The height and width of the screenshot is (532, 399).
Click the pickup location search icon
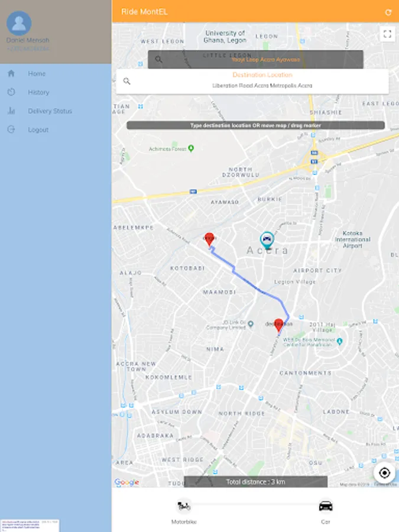click(x=158, y=59)
